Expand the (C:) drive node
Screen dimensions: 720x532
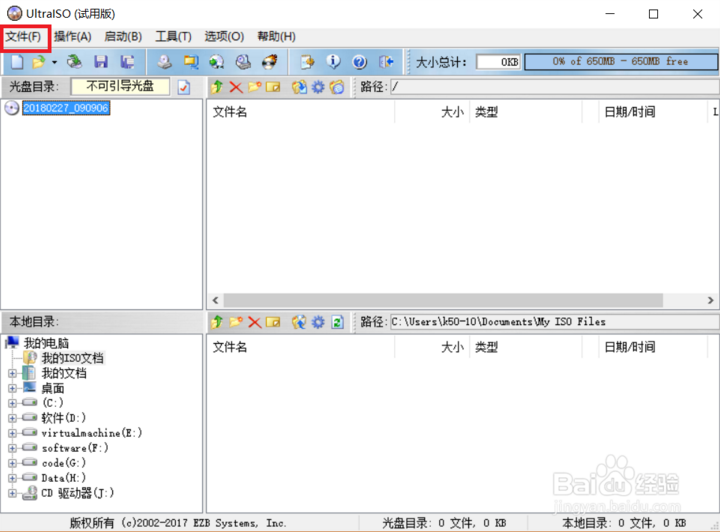12,403
